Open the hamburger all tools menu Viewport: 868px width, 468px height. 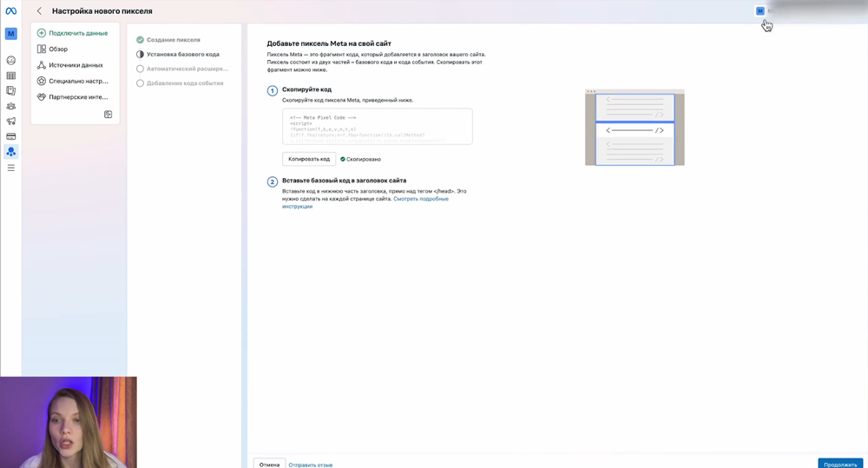11,168
